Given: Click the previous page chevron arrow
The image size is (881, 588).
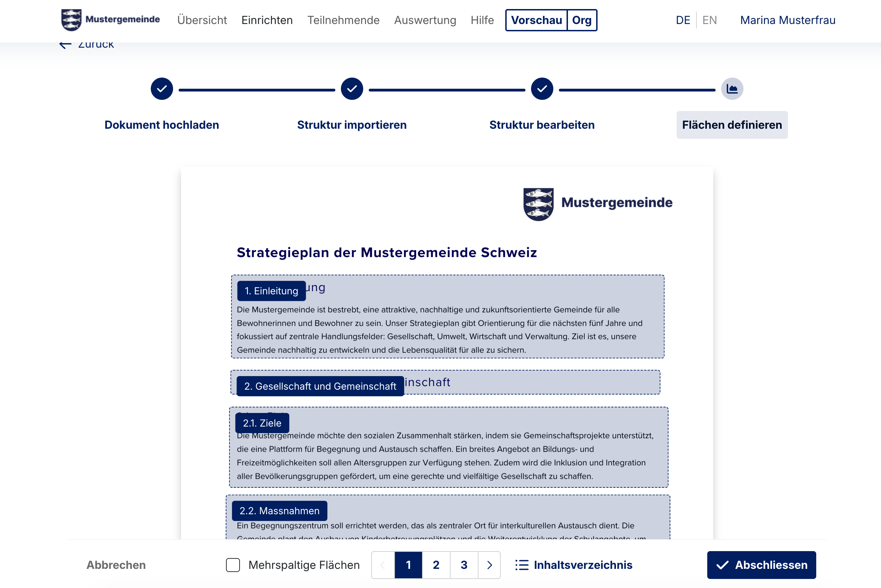Looking at the screenshot, I should [383, 565].
